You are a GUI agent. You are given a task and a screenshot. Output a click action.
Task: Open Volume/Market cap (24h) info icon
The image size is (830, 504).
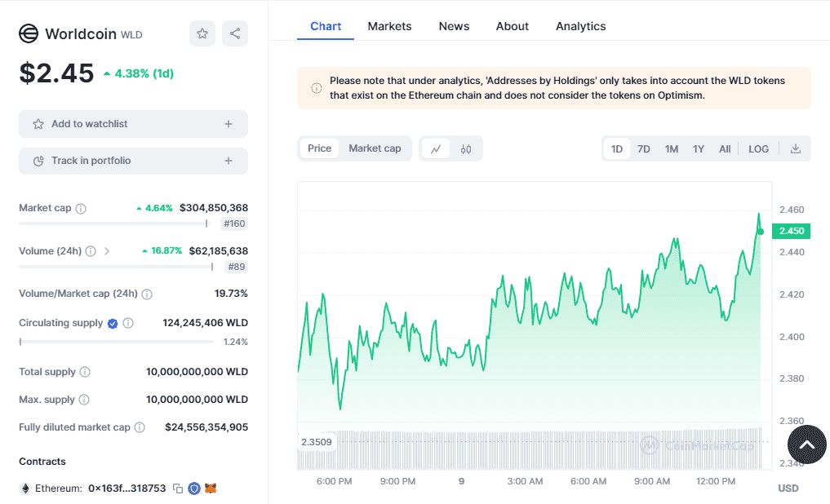tap(147, 294)
